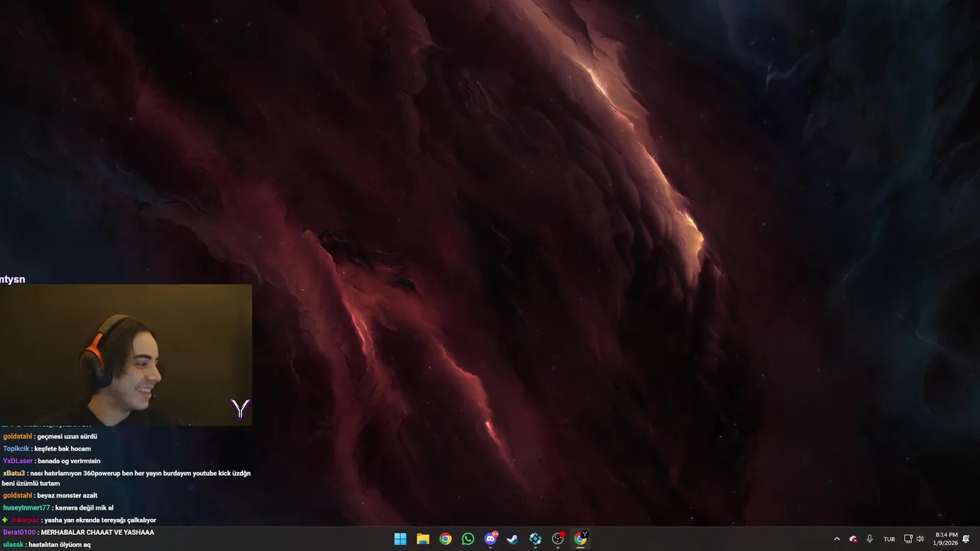
Task: Change the TUR input language
Action: [889, 539]
